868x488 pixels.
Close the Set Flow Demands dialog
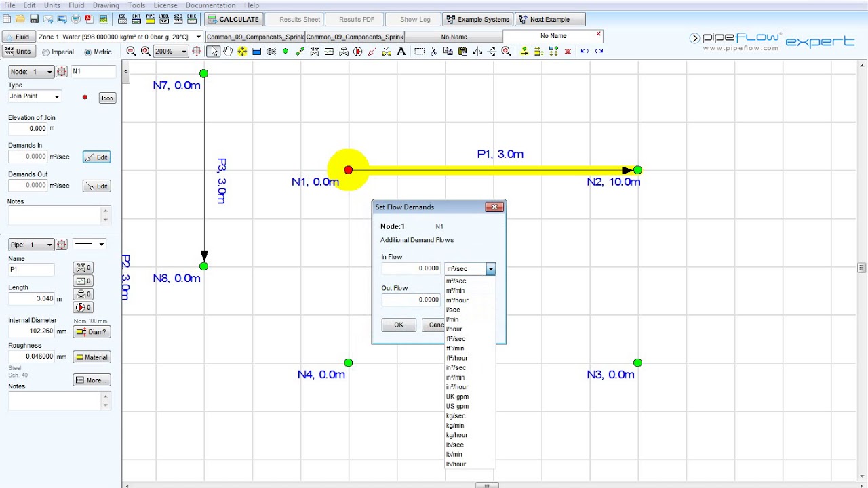pyautogui.click(x=494, y=207)
